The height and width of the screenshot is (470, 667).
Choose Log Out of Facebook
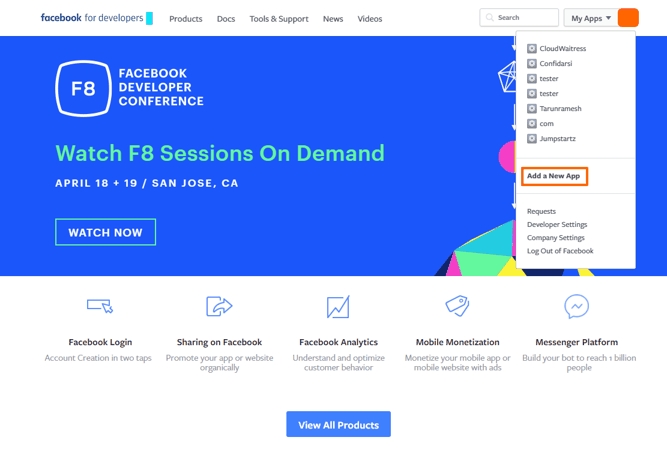tap(560, 251)
